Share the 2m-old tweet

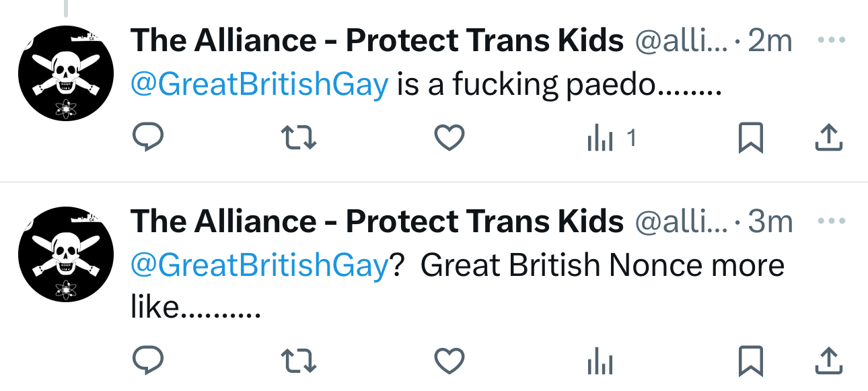(829, 138)
